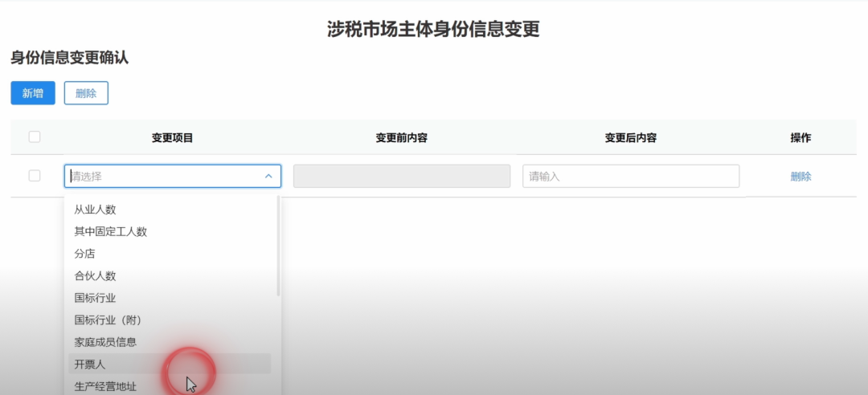Click the 请输入 field under 变更后内容

(631, 176)
